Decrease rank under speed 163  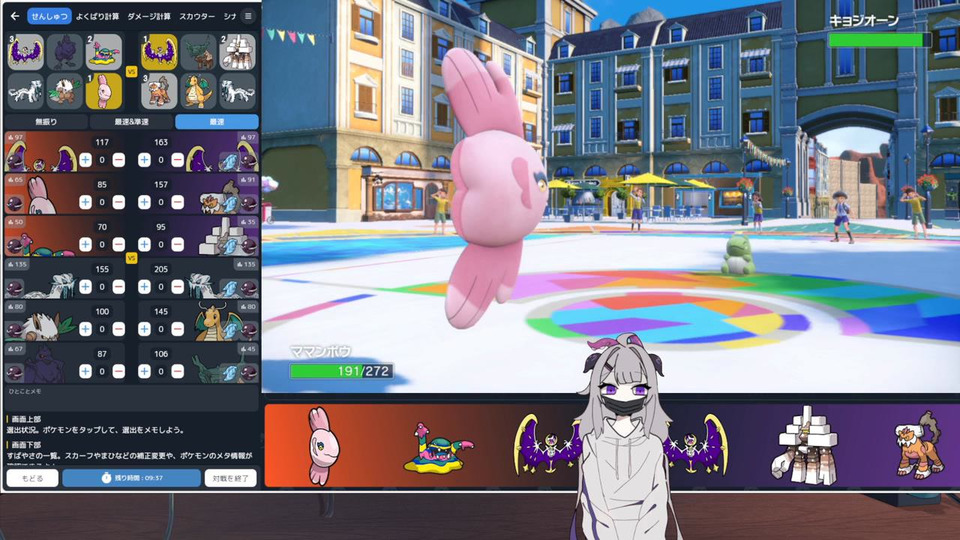pos(178,160)
